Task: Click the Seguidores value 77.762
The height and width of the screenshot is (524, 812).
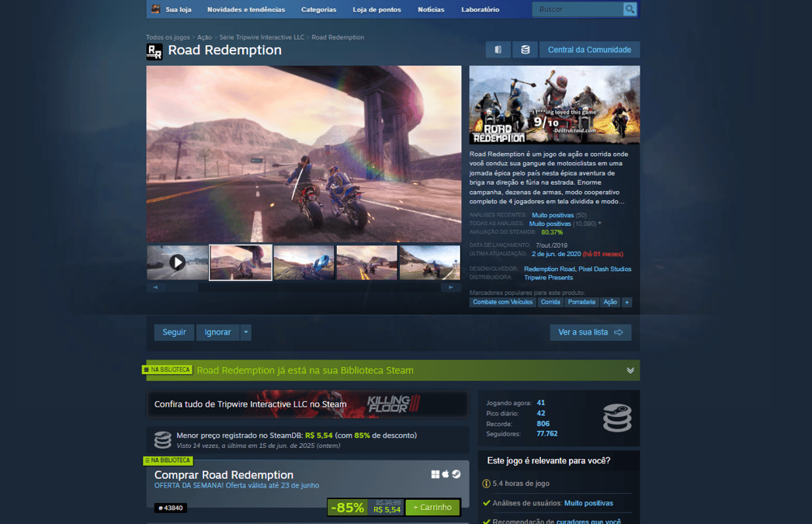Action: pos(547,434)
